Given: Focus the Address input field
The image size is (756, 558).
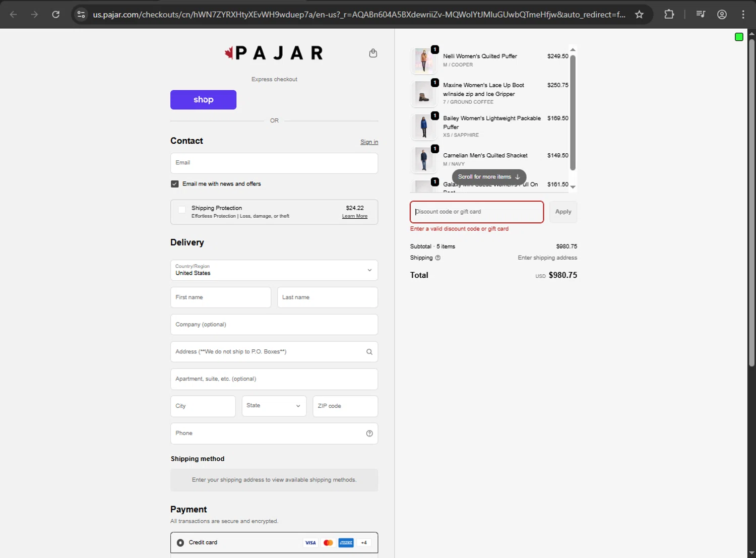Looking at the screenshot, I should (274, 352).
